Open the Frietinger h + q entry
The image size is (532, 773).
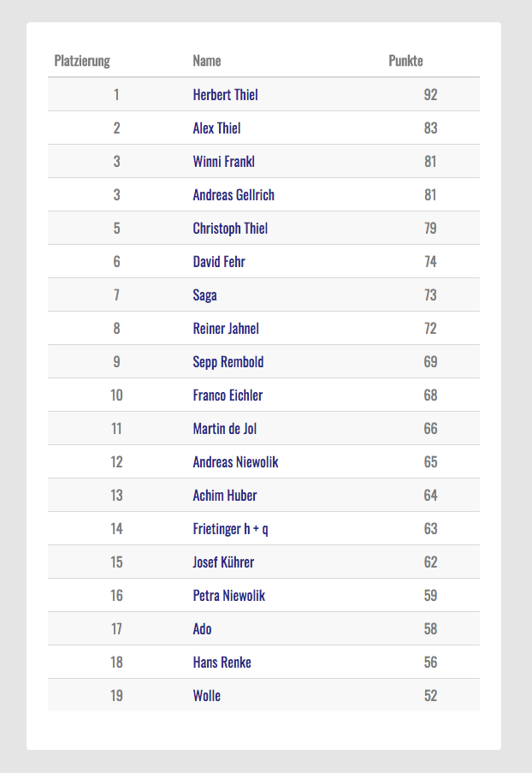[x=230, y=529]
